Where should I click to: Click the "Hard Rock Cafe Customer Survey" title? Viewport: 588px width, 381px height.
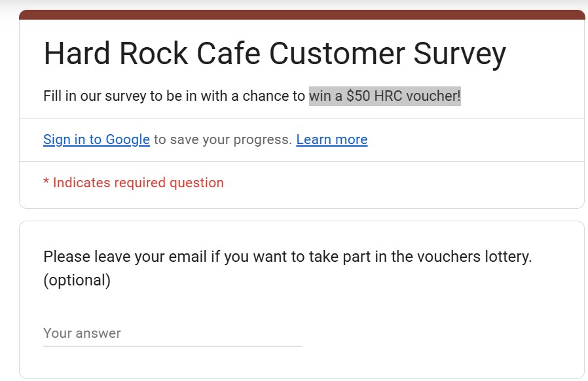pos(274,54)
